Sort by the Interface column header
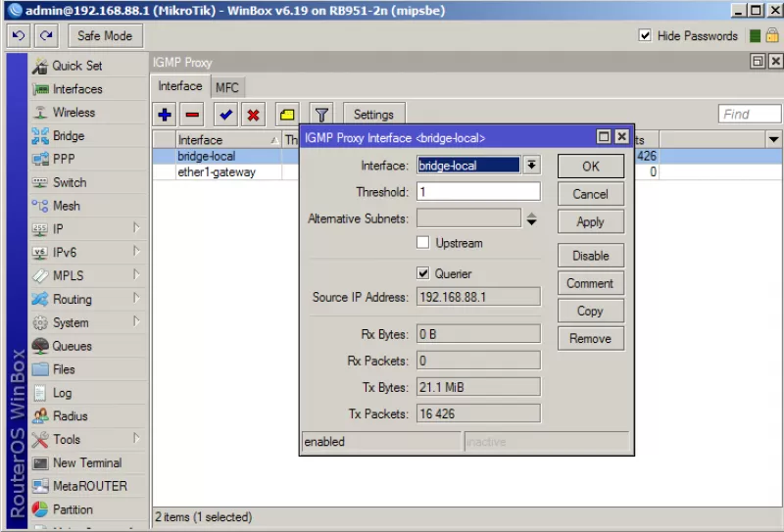 point(228,139)
